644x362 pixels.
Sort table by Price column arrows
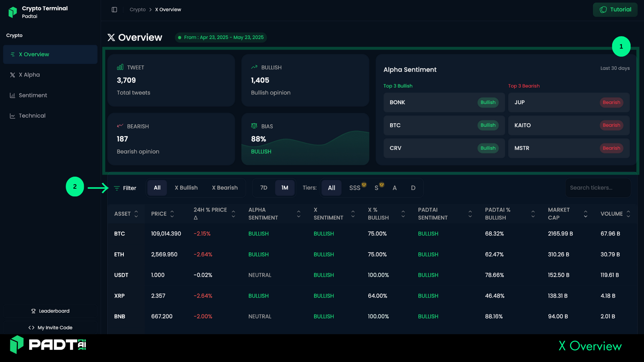[172, 214]
